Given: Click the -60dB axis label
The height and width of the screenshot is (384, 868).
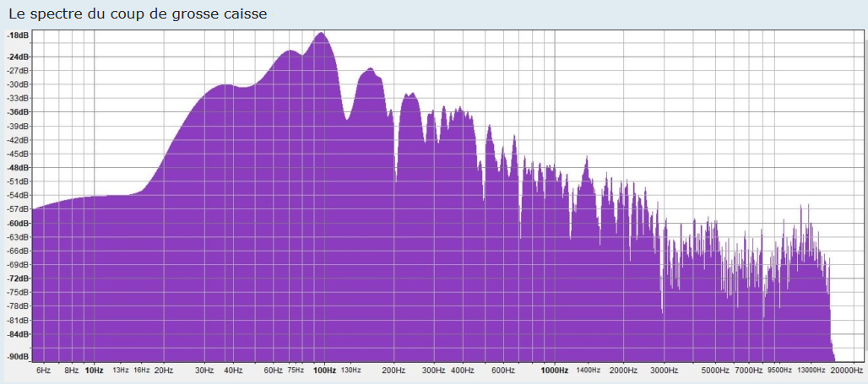Looking at the screenshot, I should [19, 224].
